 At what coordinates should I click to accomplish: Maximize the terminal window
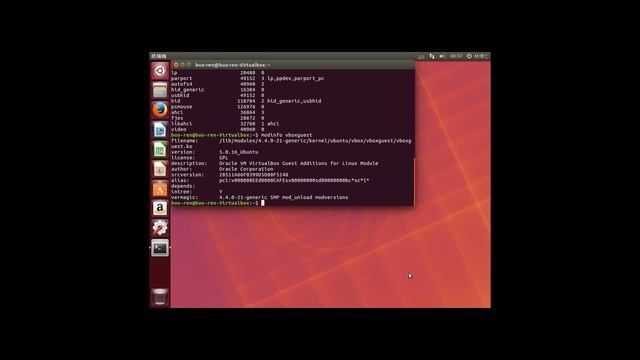(189, 65)
